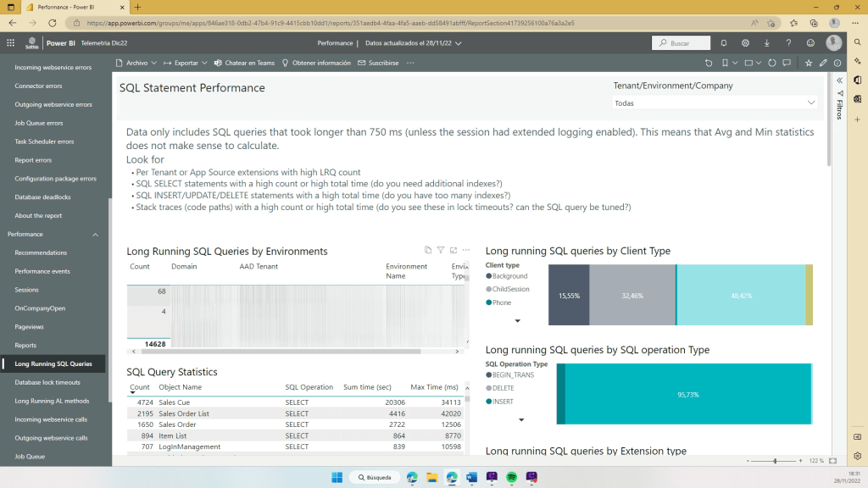Open the filter funnel on the Environments visual

click(x=440, y=250)
